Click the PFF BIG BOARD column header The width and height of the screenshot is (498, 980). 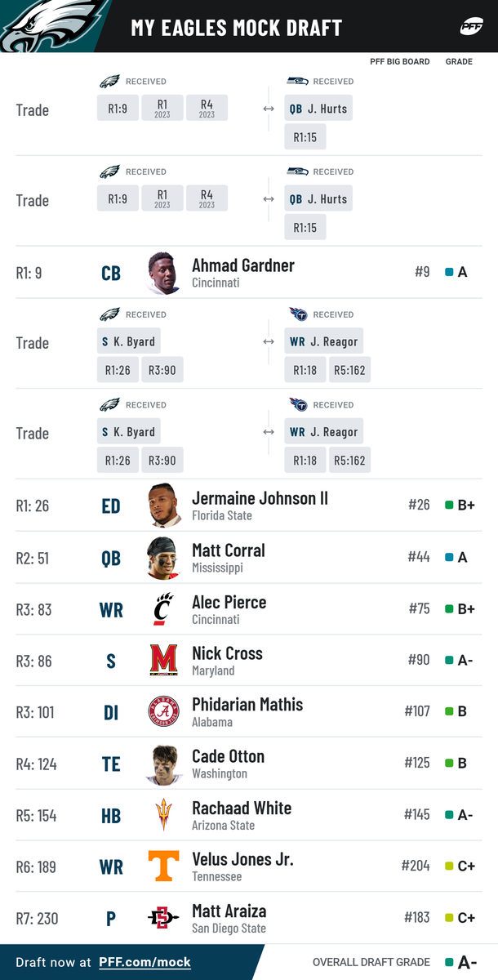[400, 61]
